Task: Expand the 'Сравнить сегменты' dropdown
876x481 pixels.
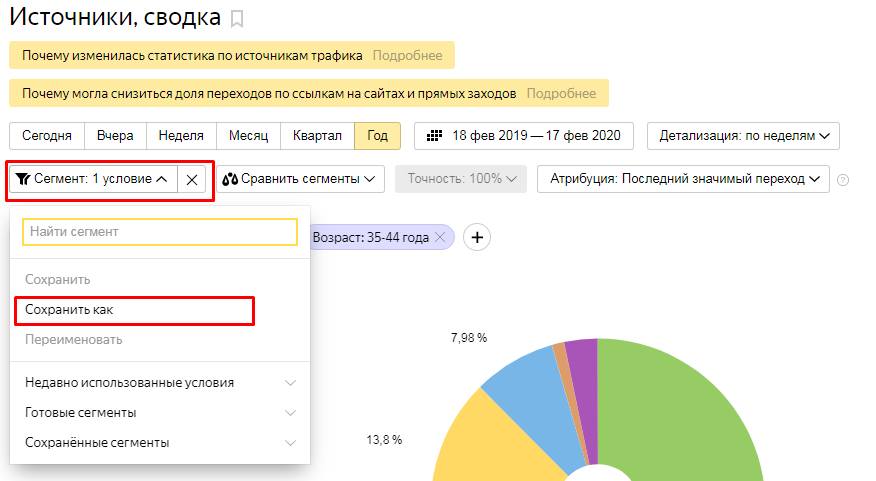Action: pos(302,179)
